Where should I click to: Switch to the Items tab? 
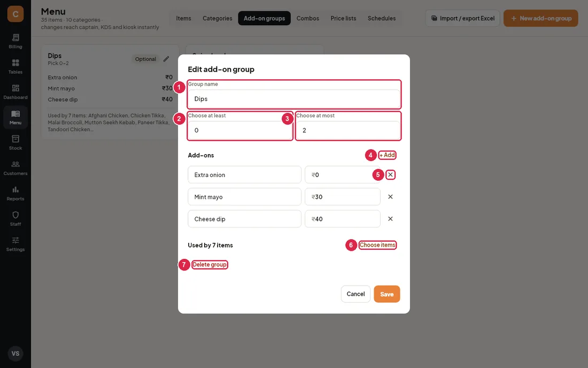tap(183, 18)
